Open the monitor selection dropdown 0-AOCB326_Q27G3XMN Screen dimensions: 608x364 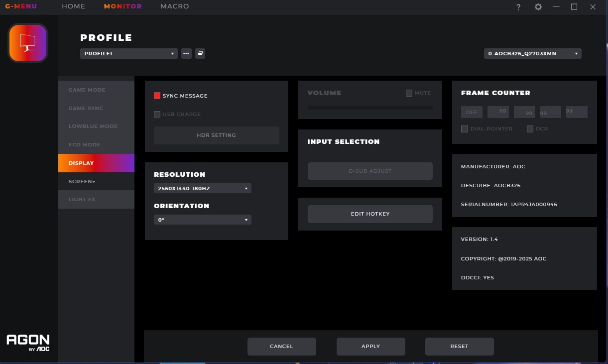(533, 53)
